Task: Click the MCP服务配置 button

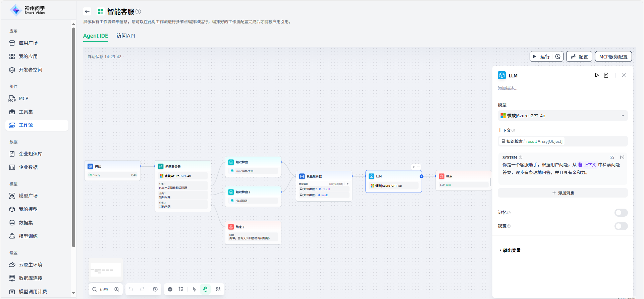Action: [613, 56]
